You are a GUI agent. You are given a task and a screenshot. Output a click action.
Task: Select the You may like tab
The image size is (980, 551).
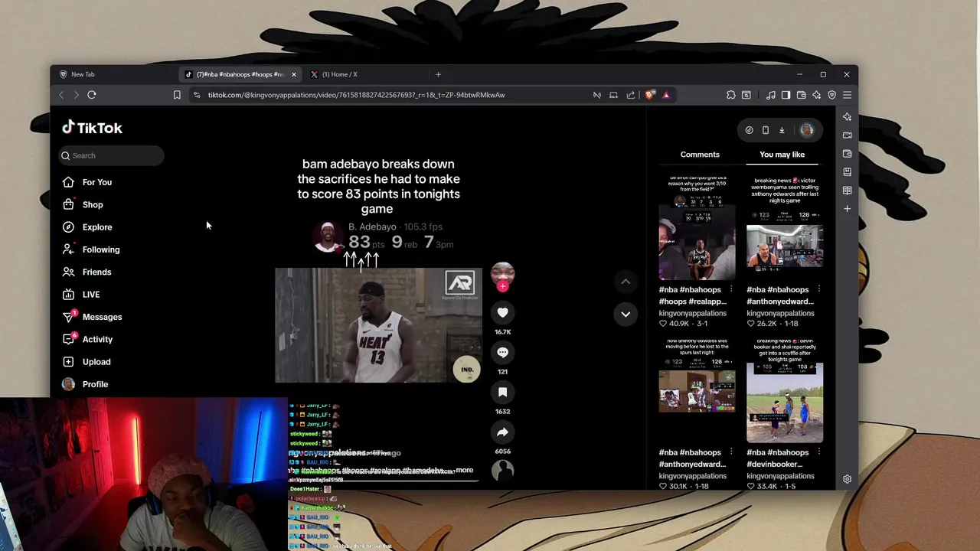coord(782,155)
